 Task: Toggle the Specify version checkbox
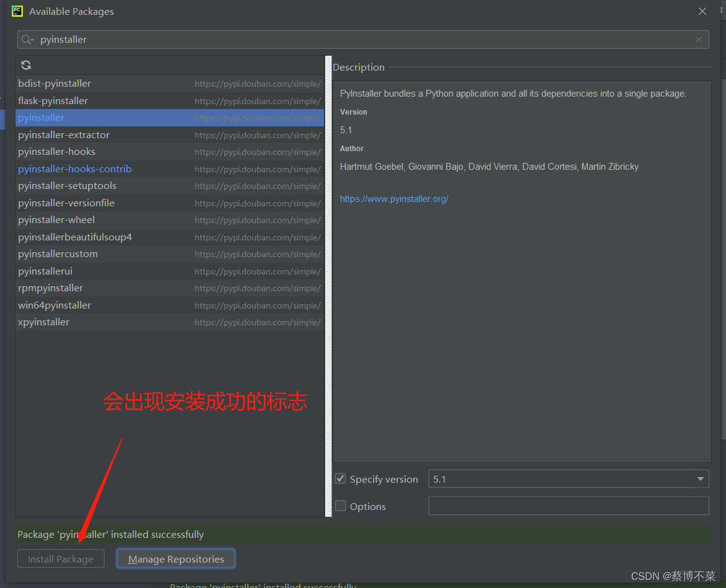tap(340, 479)
